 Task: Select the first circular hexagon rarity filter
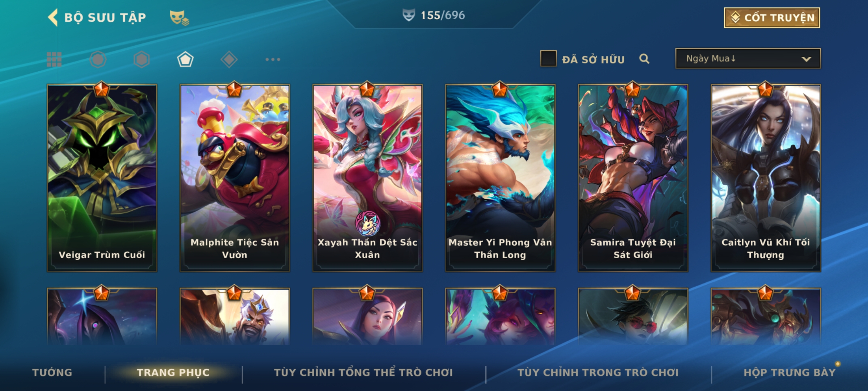(x=98, y=59)
